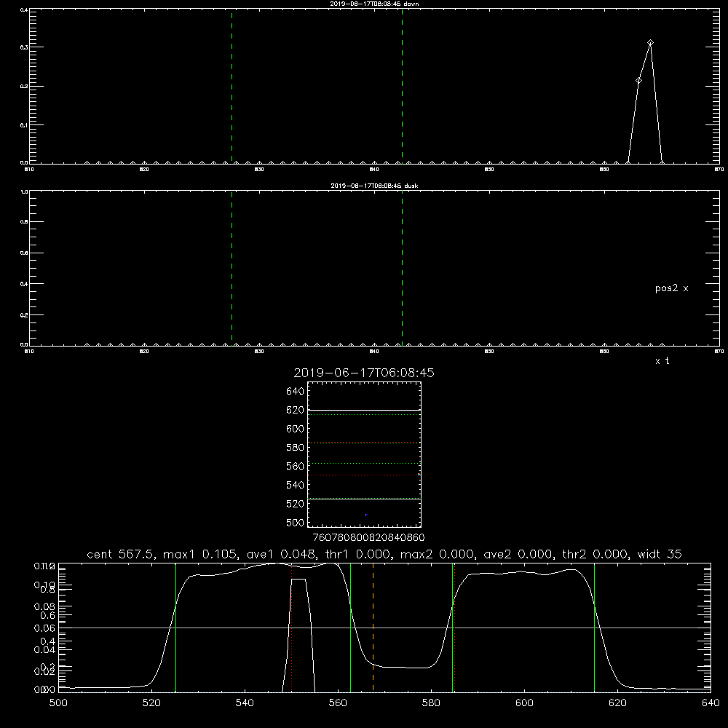The height and width of the screenshot is (728, 728).
Task: Click the middle plot title '2019-06-17T06:08:45'
Action: (x=364, y=373)
